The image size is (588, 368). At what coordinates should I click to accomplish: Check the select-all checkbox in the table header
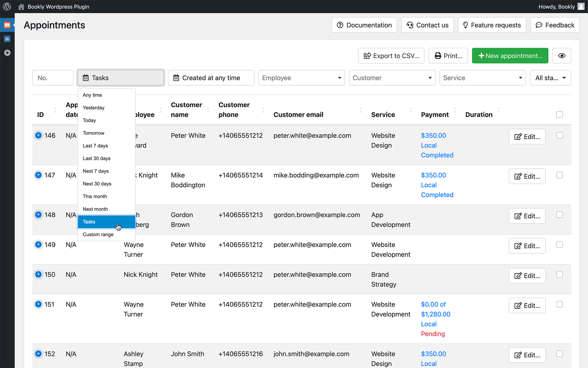(x=559, y=114)
